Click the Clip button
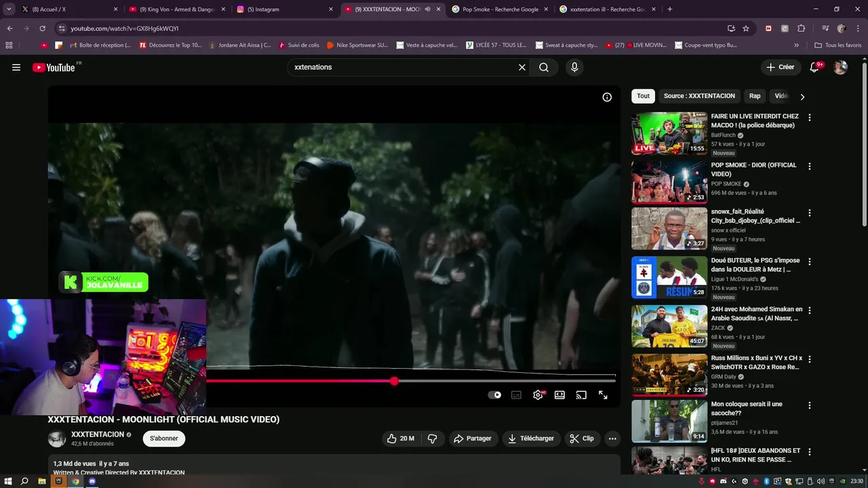The image size is (868, 488). [582, 439]
